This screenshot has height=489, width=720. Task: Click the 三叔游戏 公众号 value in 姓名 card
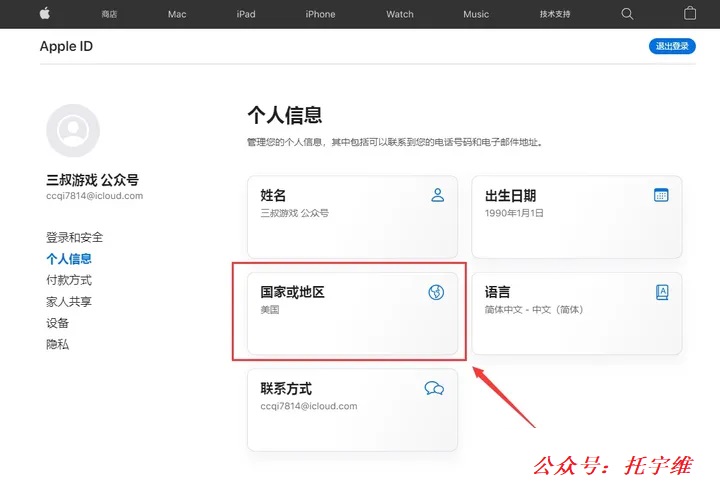coord(294,213)
